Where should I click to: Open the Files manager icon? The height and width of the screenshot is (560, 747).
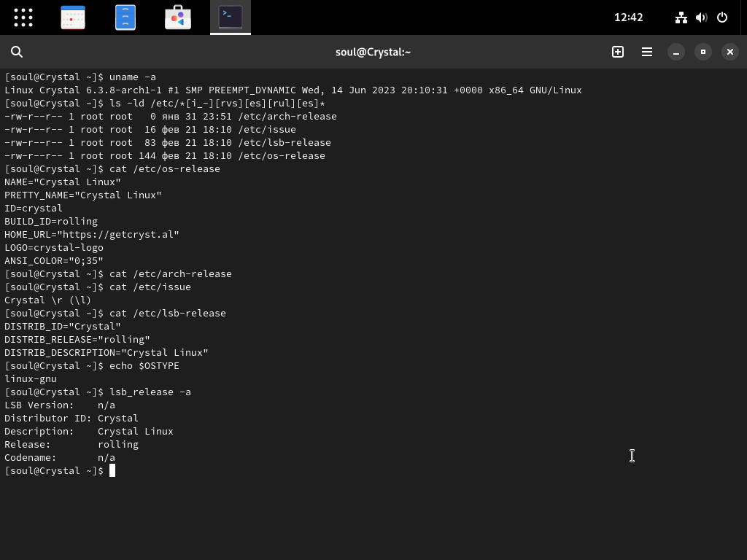coord(125,17)
